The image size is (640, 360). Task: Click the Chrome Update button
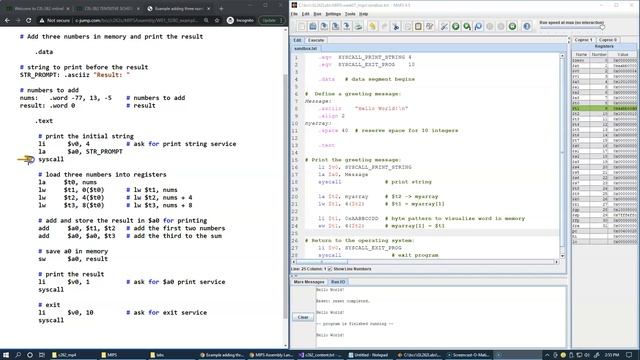271,20
